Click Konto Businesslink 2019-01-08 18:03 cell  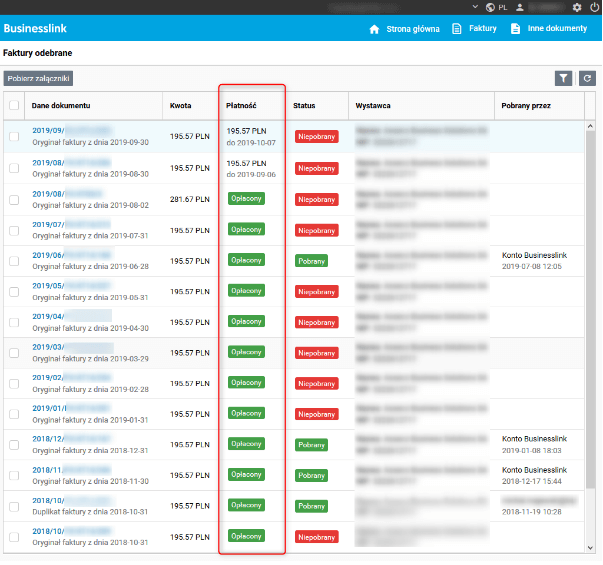click(x=534, y=445)
